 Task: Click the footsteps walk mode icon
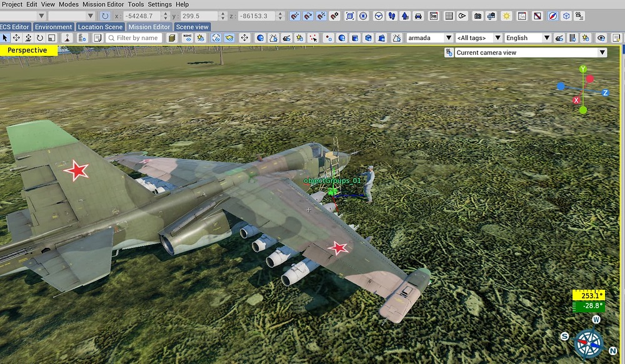coord(392,16)
